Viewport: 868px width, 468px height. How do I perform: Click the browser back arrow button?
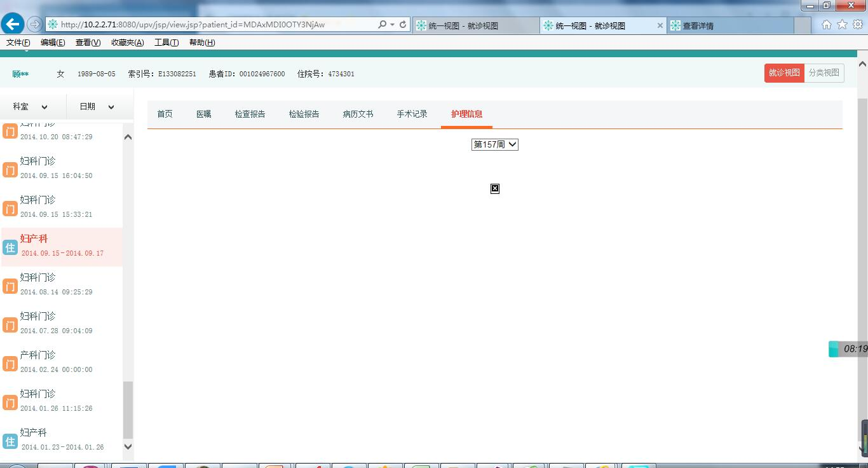(x=13, y=25)
